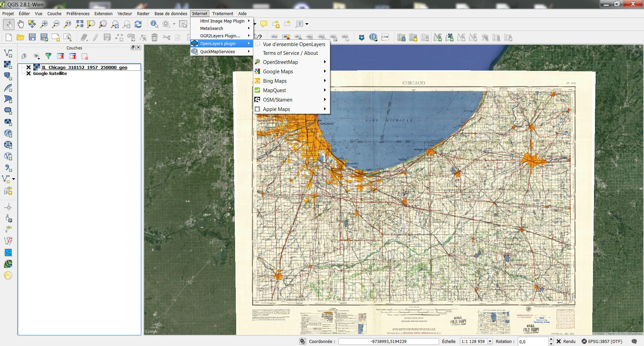Select the Pan Map hand tool
The height and width of the screenshot is (346, 644).
[x=21, y=24]
